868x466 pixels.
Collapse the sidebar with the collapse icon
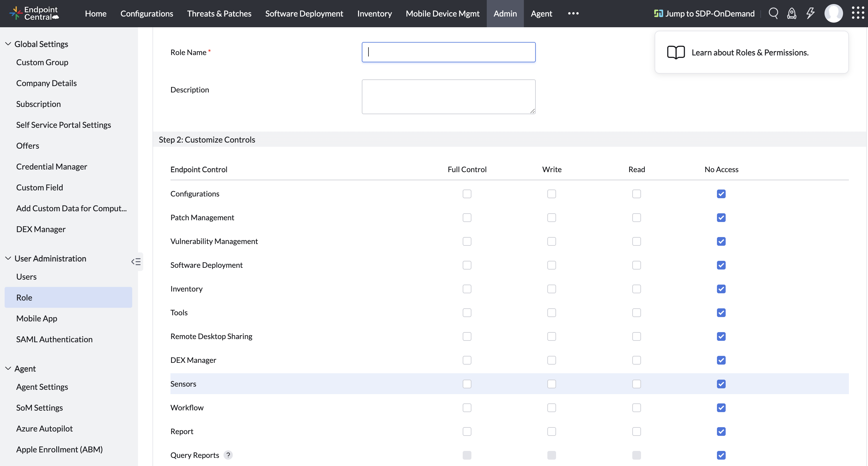click(136, 261)
